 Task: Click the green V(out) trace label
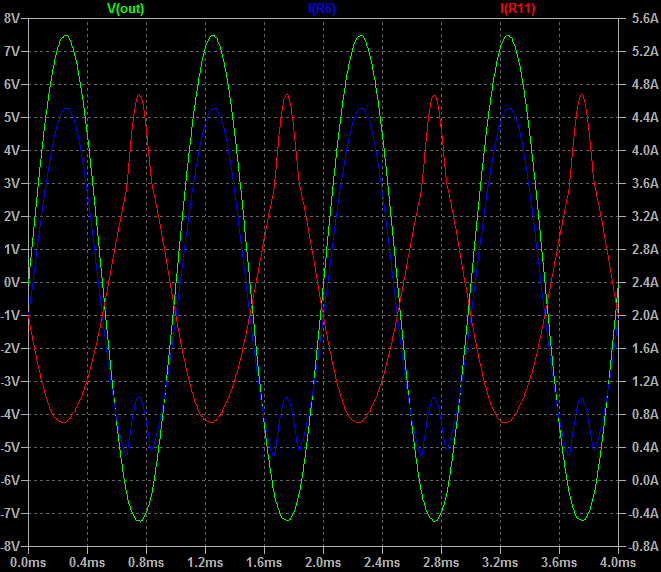126,8
